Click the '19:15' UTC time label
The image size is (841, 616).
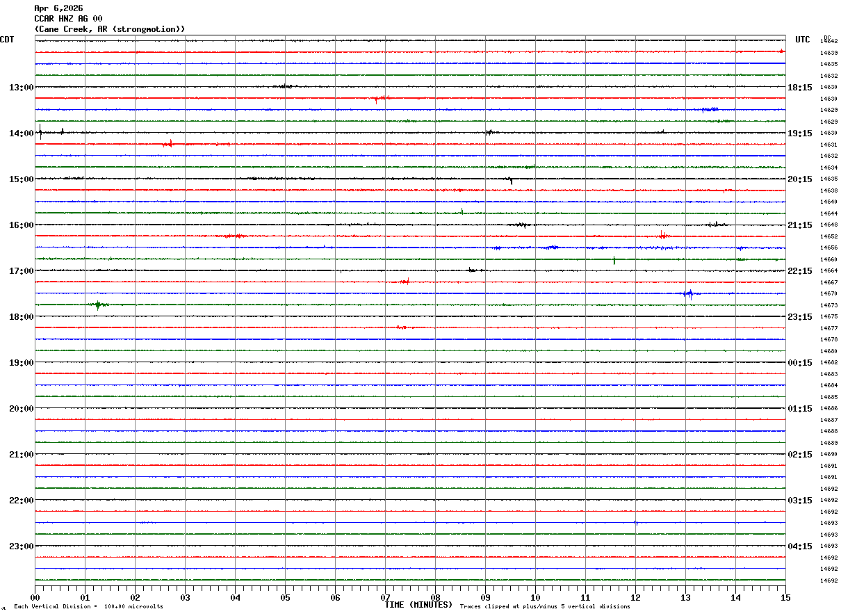(800, 133)
